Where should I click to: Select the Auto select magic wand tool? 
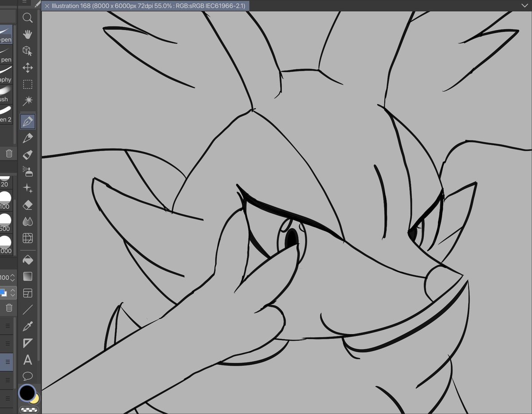[x=27, y=100]
